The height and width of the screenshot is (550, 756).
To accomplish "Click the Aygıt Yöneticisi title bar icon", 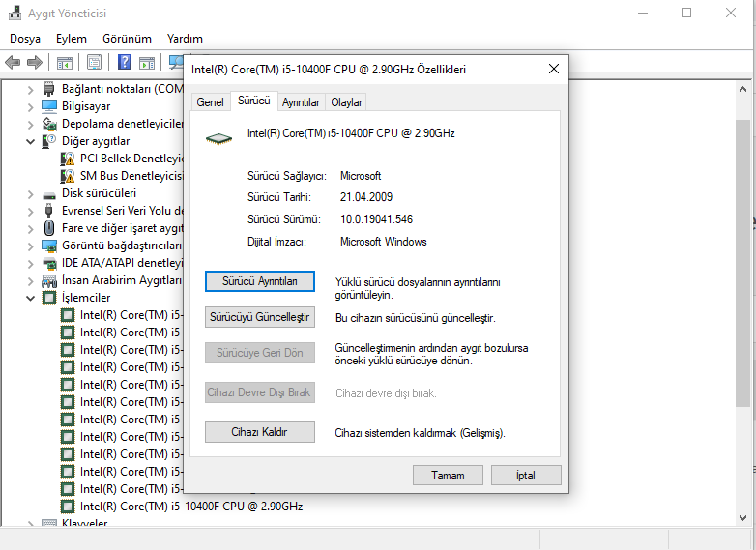I will tap(15, 13).
